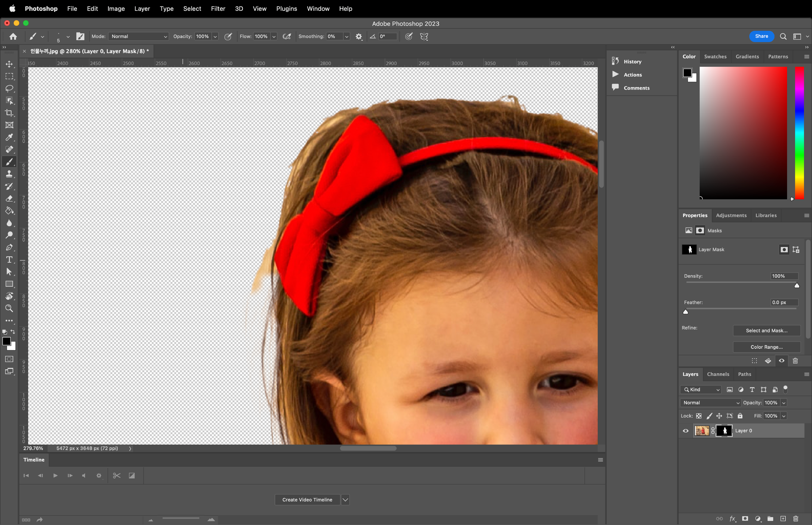Image resolution: width=812 pixels, height=525 pixels.
Task: Switch to the Channels tab
Action: pos(718,374)
